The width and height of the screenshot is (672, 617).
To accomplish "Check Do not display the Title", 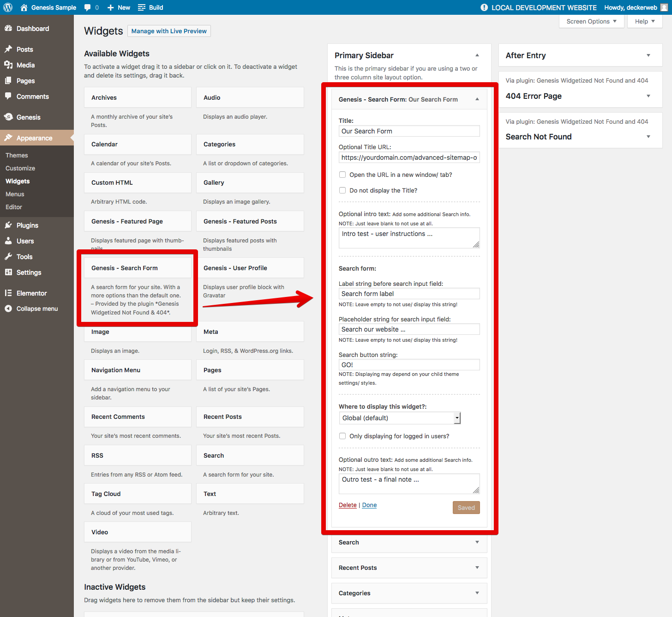I will pyautogui.click(x=342, y=190).
